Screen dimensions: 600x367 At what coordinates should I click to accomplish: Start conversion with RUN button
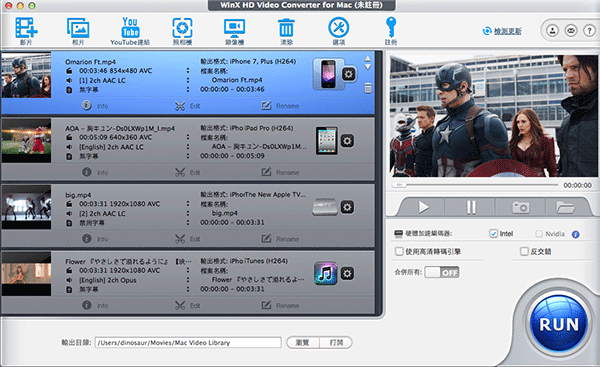coord(559,324)
